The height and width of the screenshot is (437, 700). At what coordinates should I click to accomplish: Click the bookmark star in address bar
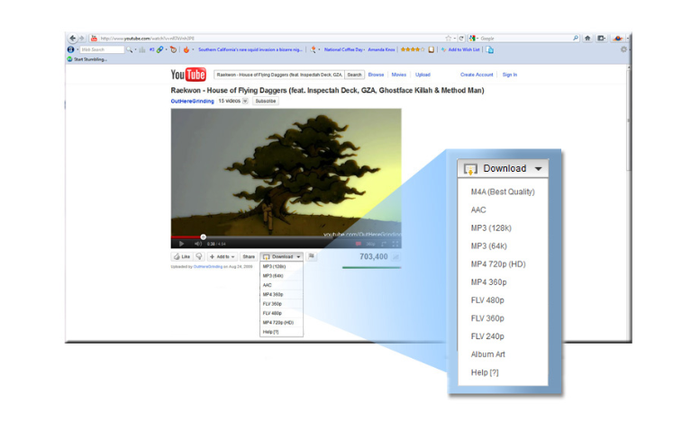pos(448,38)
